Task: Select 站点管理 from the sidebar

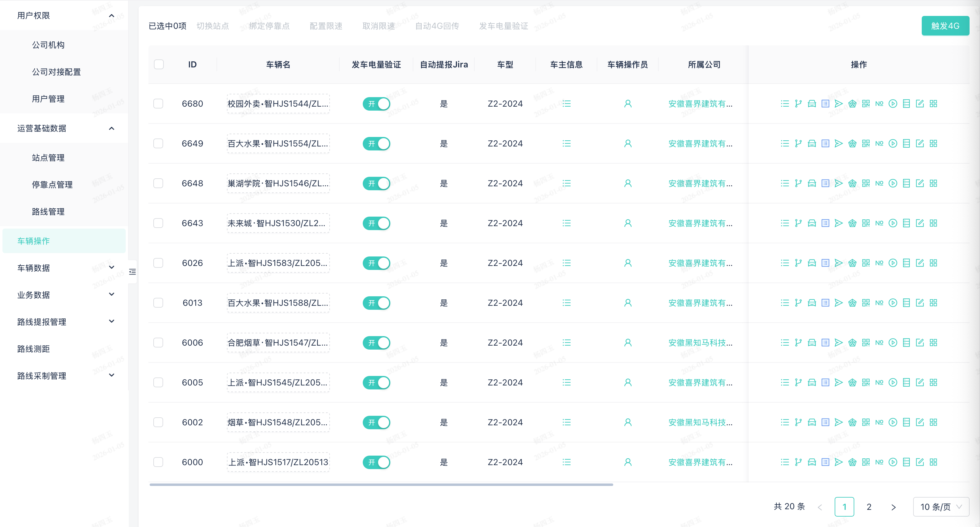Action: click(x=48, y=157)
